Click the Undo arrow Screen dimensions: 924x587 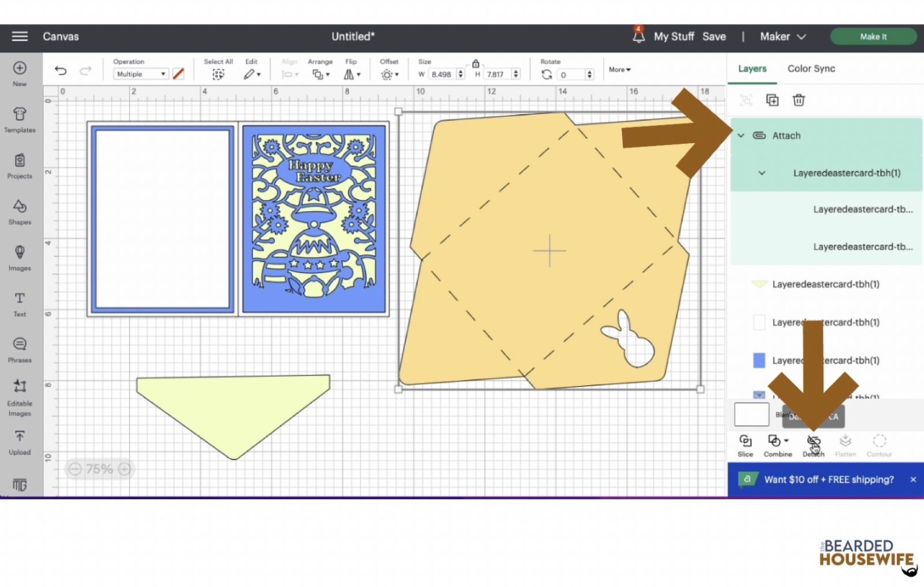pos(61,71)
